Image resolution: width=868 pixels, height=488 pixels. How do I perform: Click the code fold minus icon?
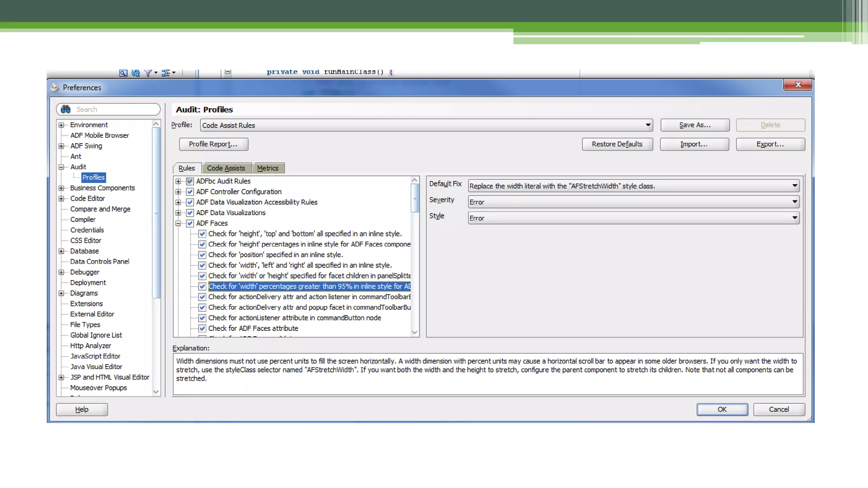228,72
